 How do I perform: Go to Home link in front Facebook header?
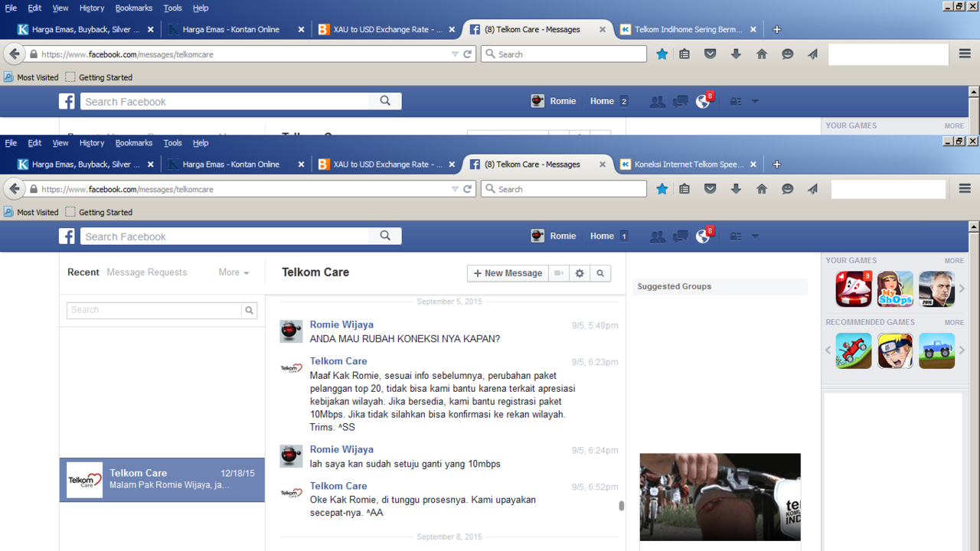pos(602,236)
